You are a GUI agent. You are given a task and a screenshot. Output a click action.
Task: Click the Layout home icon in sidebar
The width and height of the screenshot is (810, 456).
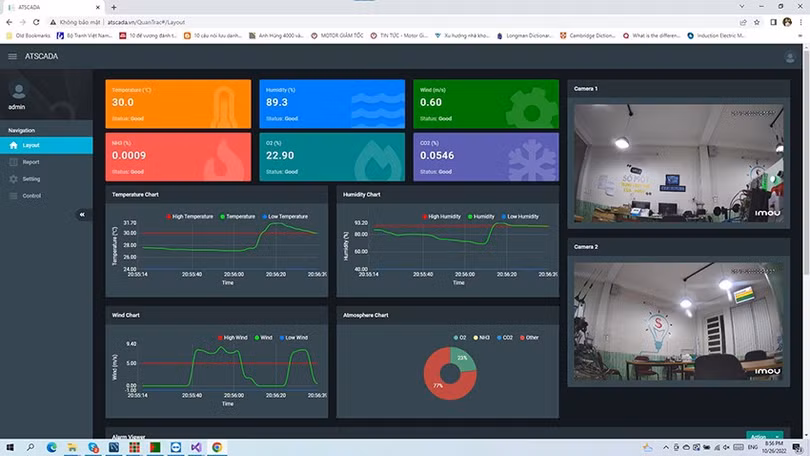[12, 145]
